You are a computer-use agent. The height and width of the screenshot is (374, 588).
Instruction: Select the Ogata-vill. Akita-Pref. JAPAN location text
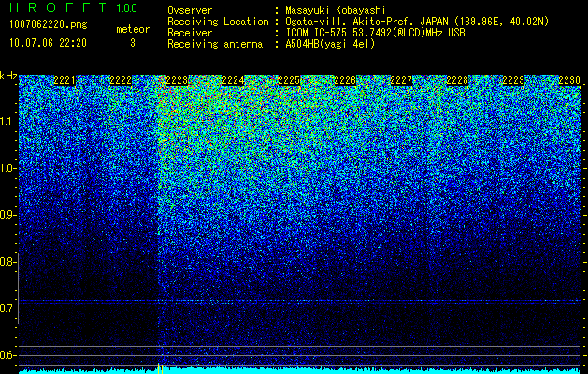coord(417,22)
